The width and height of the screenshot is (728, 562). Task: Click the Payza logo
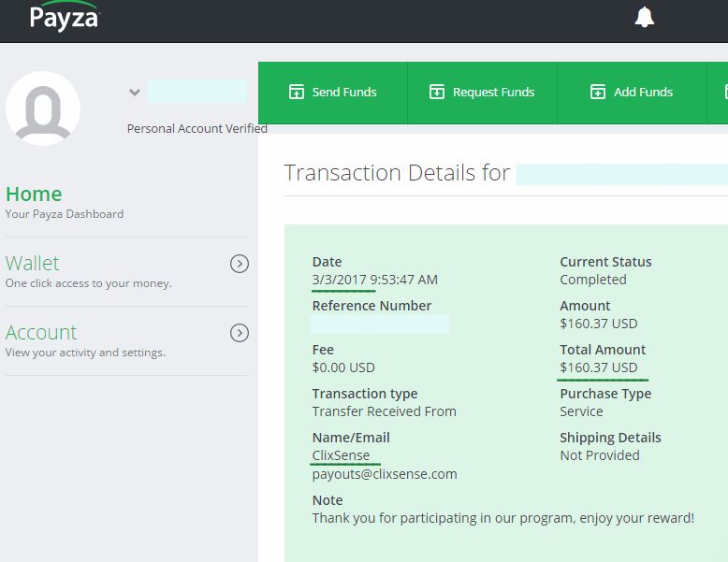click(x=64, y=17)
